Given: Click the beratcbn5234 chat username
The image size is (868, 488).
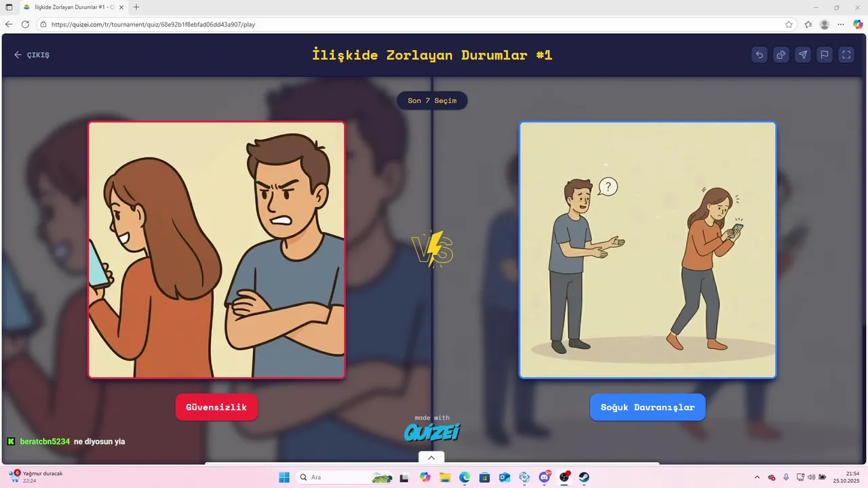Looking at the screenshot, I should point(45,441).
